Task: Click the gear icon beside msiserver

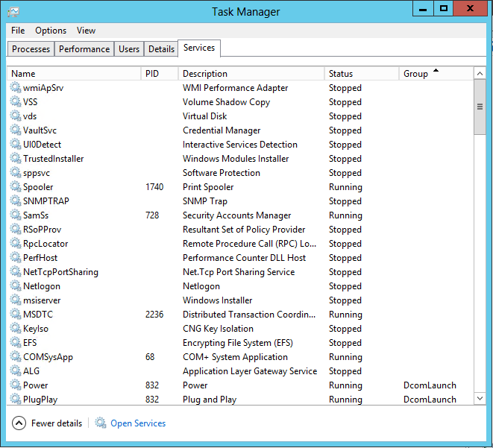Action: 16,300
